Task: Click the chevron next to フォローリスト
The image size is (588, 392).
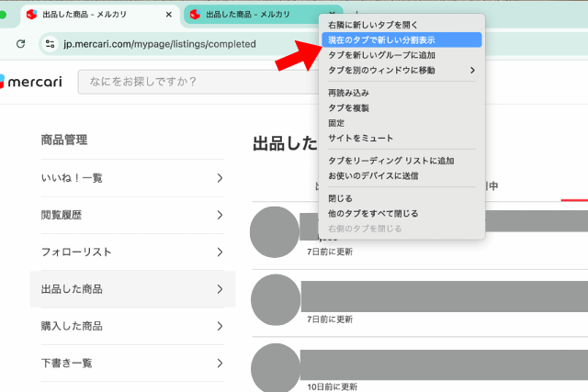Action: coord(220,252)
